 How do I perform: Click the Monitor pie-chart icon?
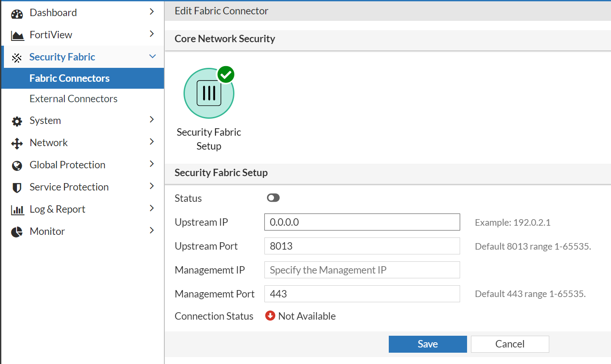17,231
